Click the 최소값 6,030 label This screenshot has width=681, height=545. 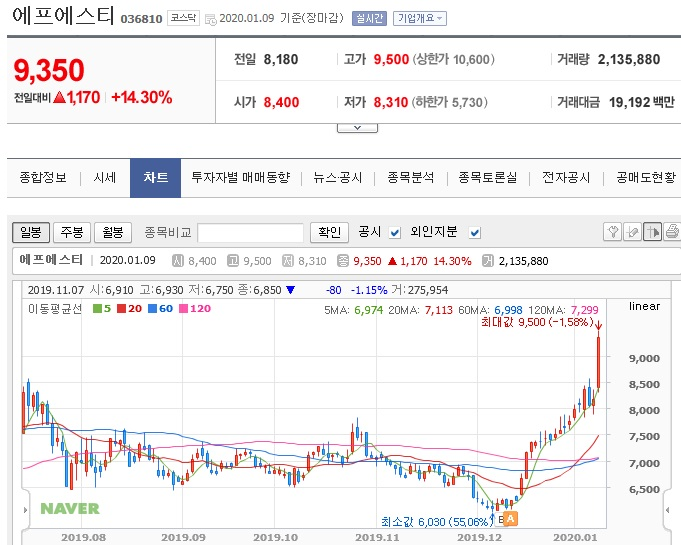click(435, 522)
